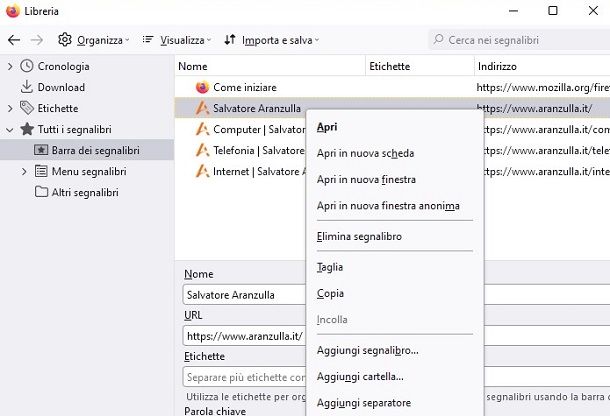Click the star icon for Tutti i segnalibri

27,129
